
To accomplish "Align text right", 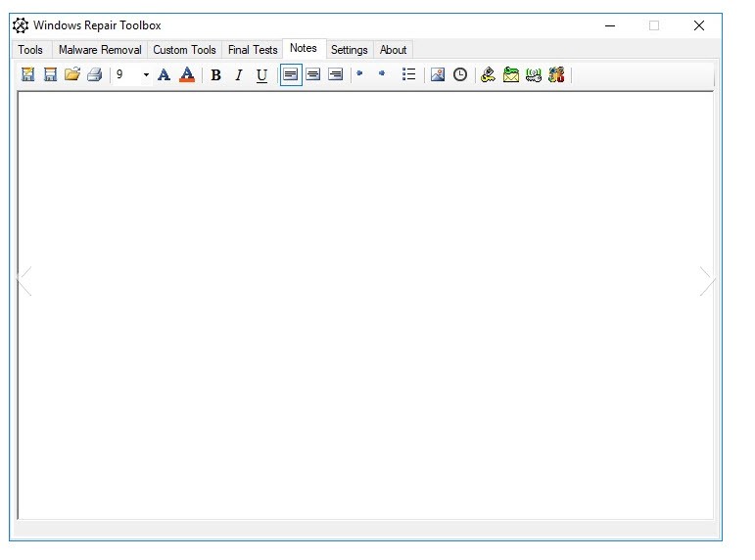I will click(335, 74).
